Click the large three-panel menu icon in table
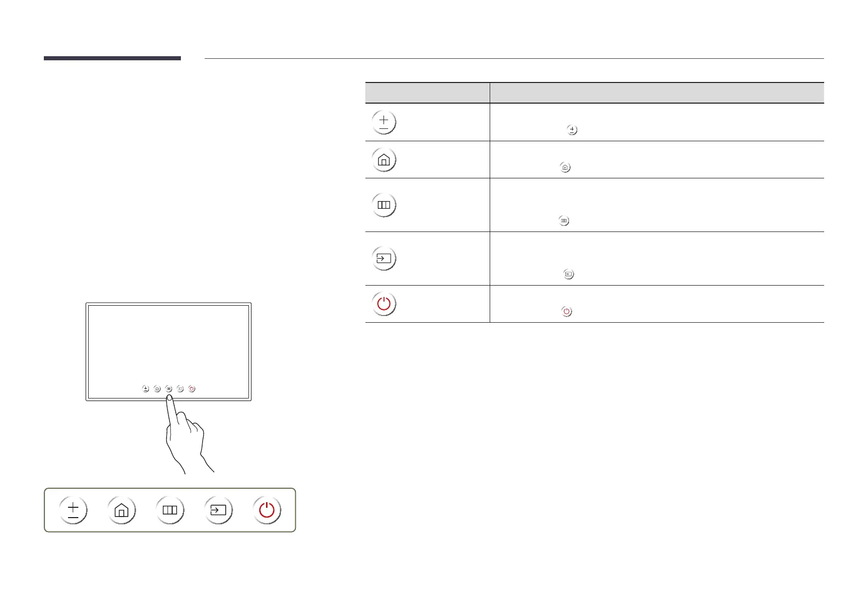The height and width of the screenshot is (614, 868). [x=383, y=205]
